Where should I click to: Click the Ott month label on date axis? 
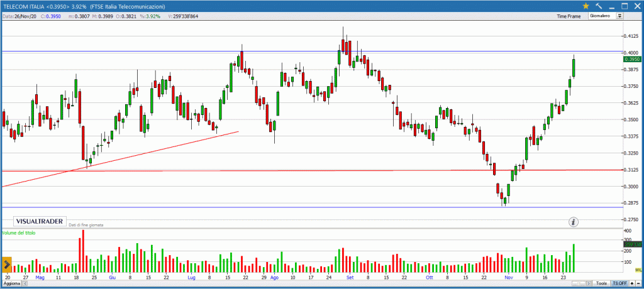[x=430, y=278]
